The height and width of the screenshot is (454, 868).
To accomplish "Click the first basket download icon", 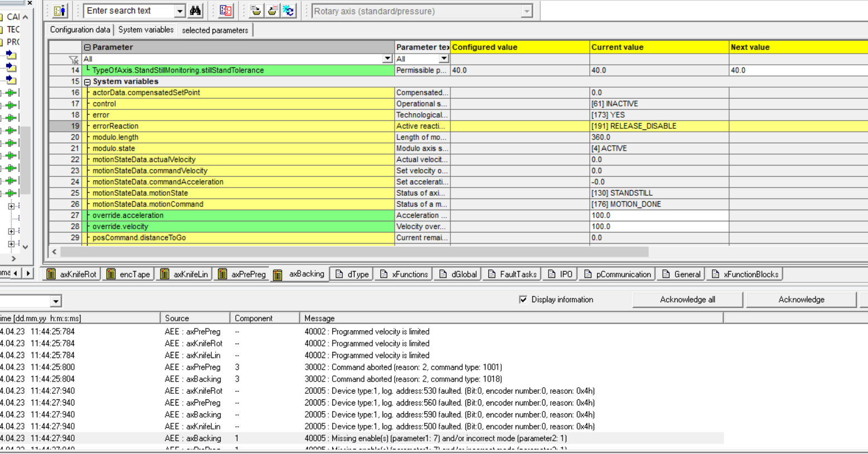I will click(256, 11).
